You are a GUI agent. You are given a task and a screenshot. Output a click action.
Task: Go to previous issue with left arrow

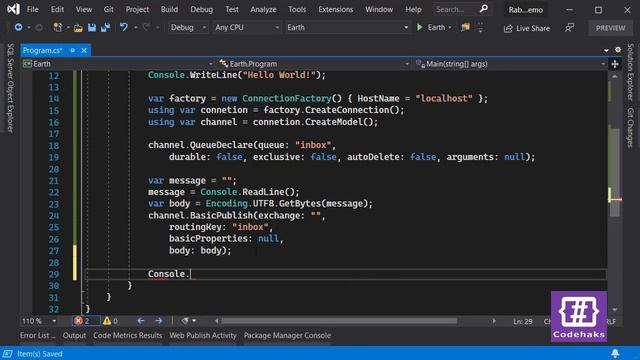(141, 321)
